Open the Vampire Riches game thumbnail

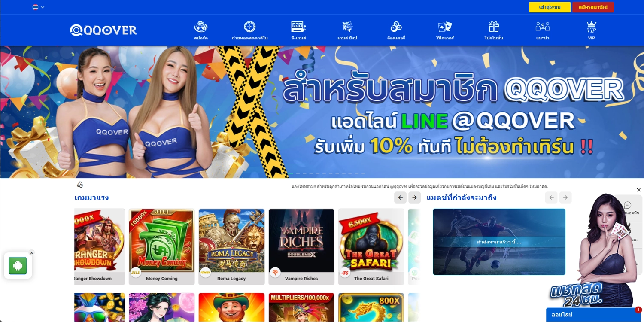pos(301,240)
